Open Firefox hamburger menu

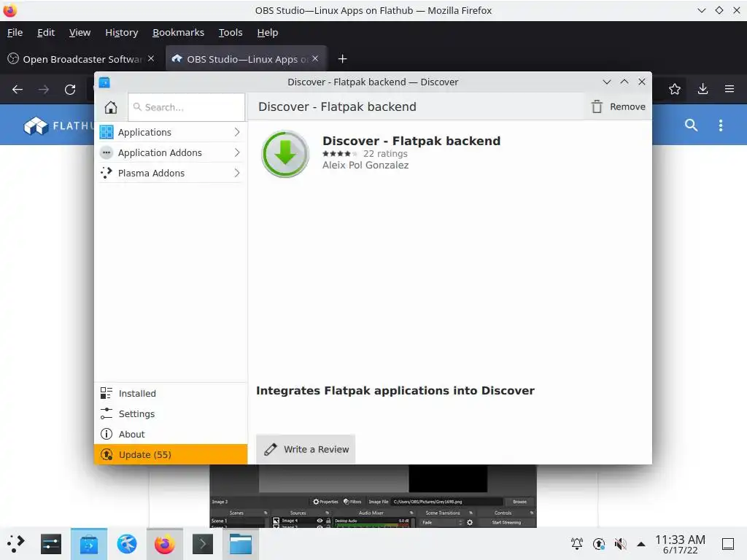point(729,89)
